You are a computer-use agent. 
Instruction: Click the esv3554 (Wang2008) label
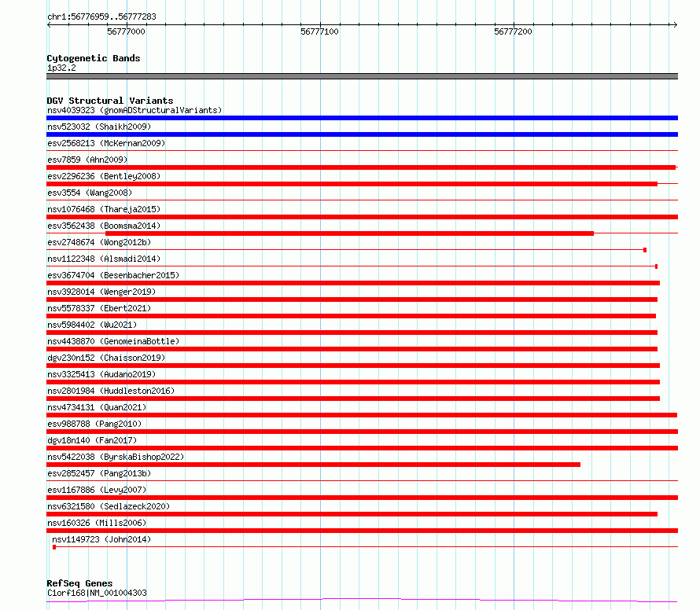click(90, 193)
